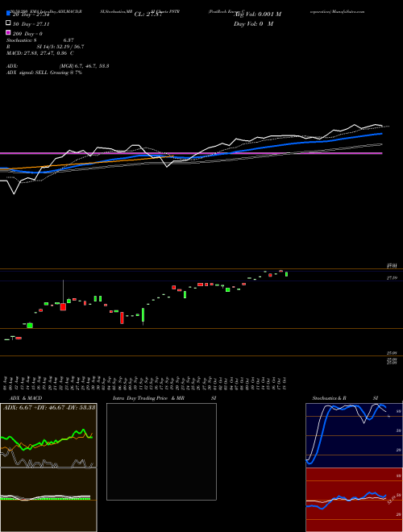This screenshot has height=532, width=403.
Task: Select the '50 Day = 27.11' legend text
Action: 31,24
